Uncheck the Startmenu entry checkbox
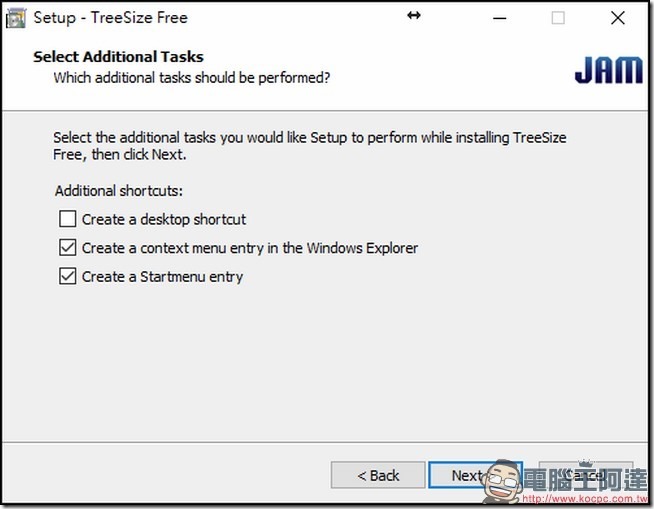 pos(68,277)
